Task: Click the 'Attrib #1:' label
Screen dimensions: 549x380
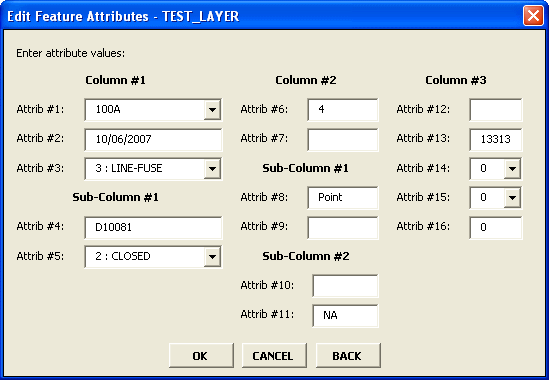Action: tap(40, 109)
